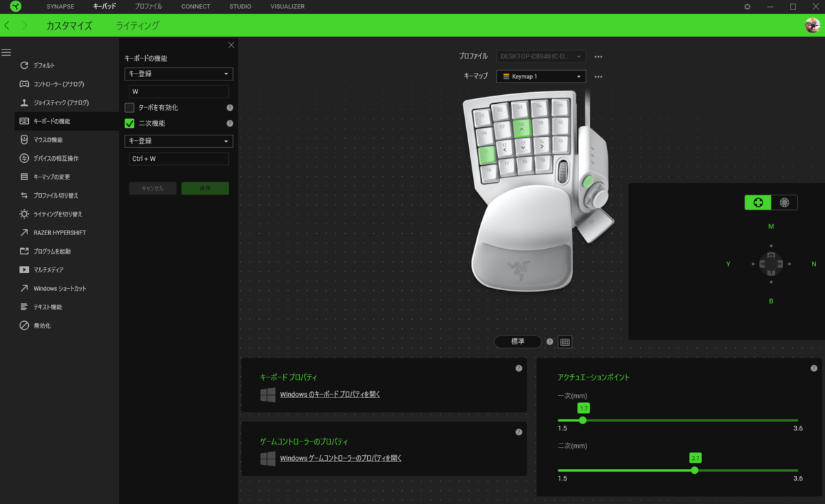This screenshot has height=504, width=825.
Task: Select the 8-way thumbpad mode icon
Action: [784, 202]
